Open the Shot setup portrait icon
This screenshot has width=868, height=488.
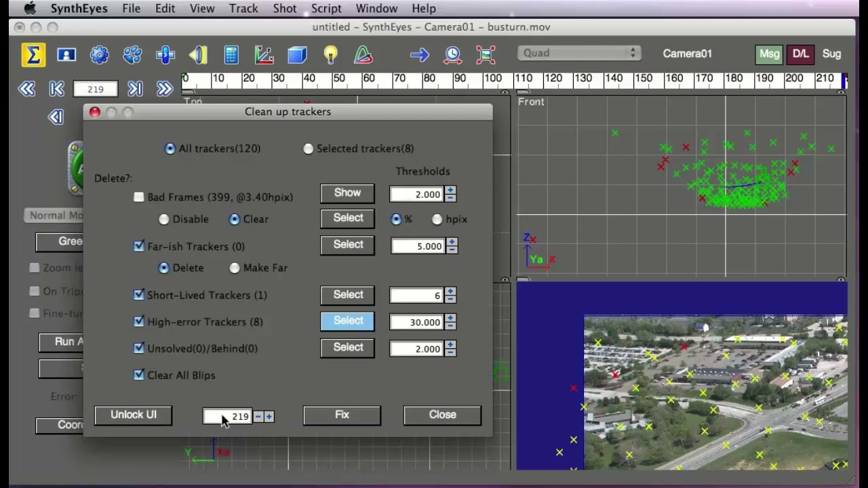click(x=66, y=55)
